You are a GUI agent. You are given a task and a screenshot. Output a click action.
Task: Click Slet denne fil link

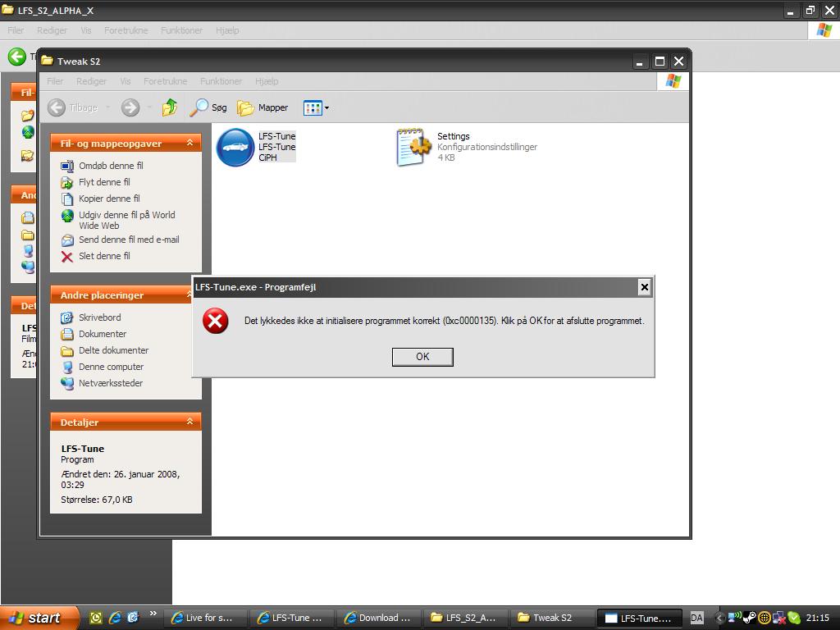point(104,256)
